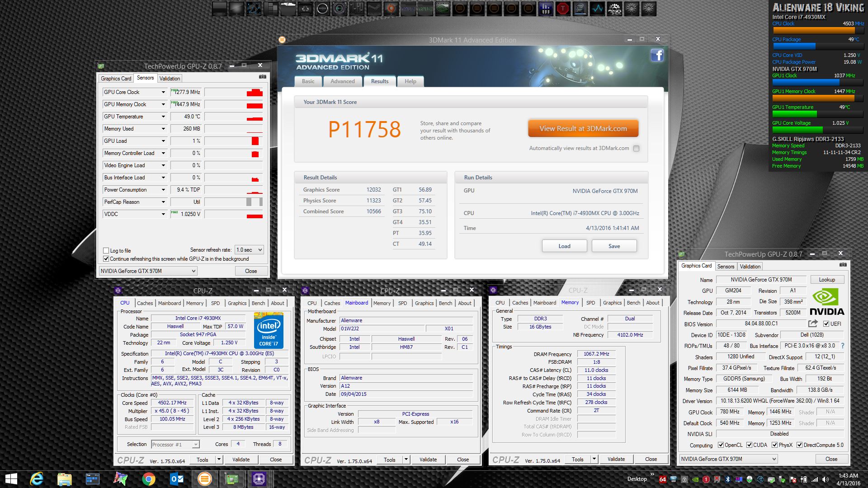Open the GPU Temperature sensor dropdown arrow
The height and width of the screenshot is (488, 868).
[x=163, y=117]
